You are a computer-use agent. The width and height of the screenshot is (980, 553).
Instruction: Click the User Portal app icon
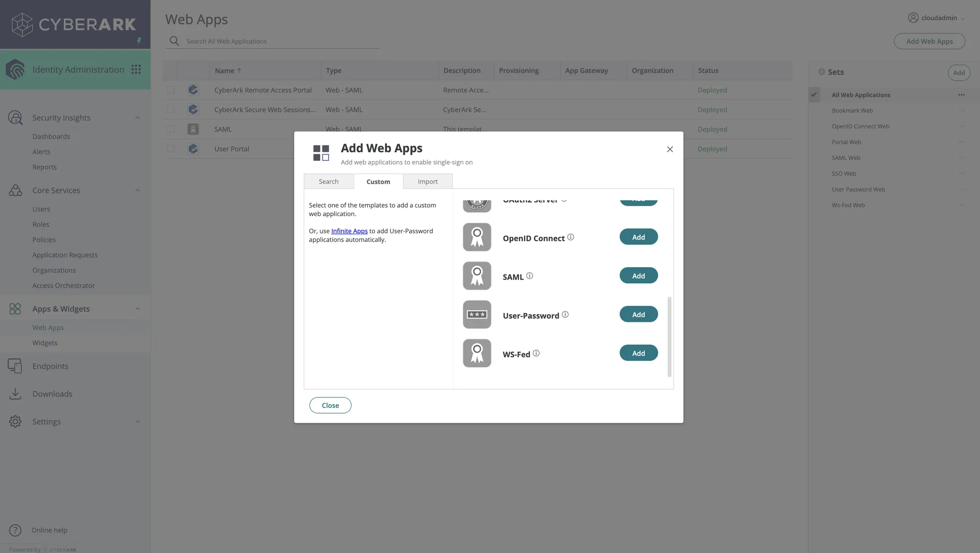pyautogui.click(x=193, y=149)
